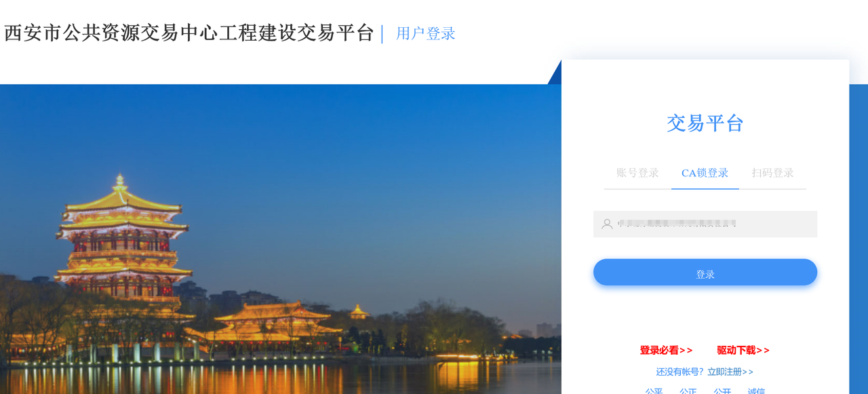868x394 pixels.
Task: Click the 公平 text at the bottom
Action: [x=654, y=391]
